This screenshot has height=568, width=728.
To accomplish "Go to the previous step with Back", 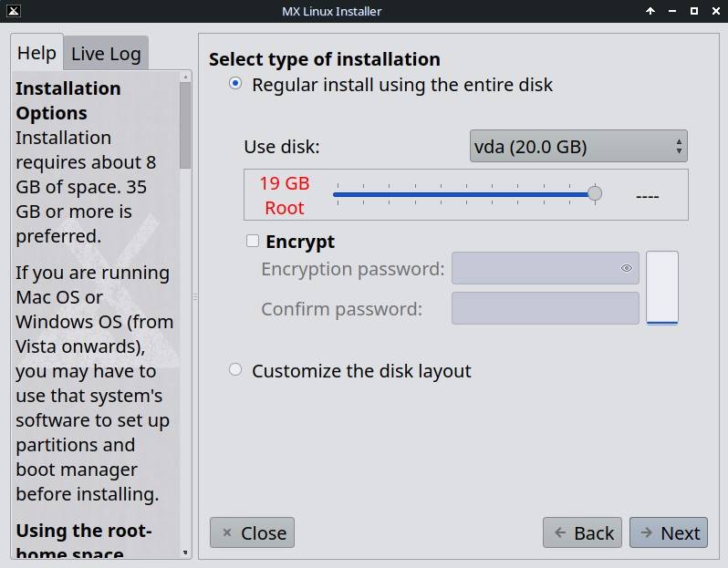I will click(x=582, y=533).
